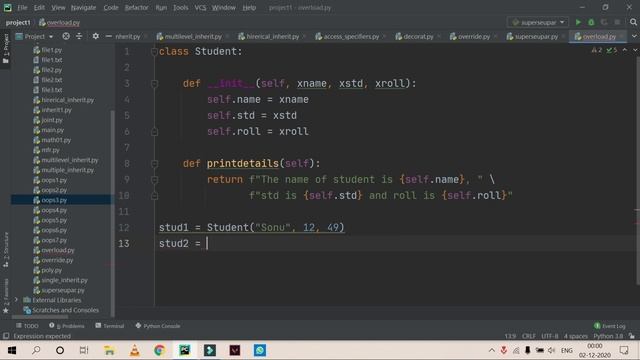The width and height of the screenshot is (640, 360).
Task: Open the Favorites sidebar tab
Action: pyautogui.click(x=6, y=296)
